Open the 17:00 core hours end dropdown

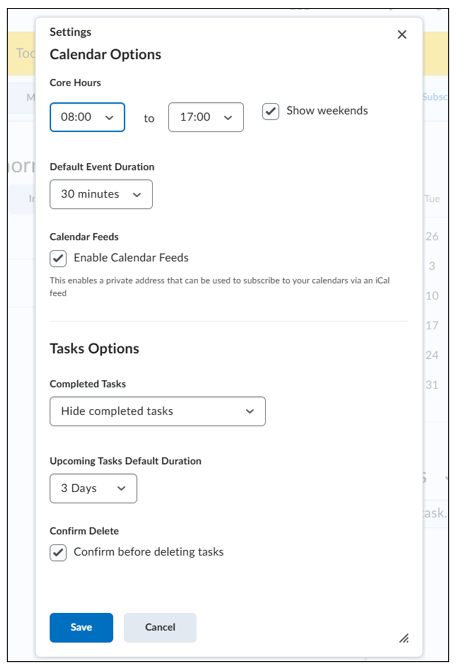pyautogui.click(x=206, y=117)
